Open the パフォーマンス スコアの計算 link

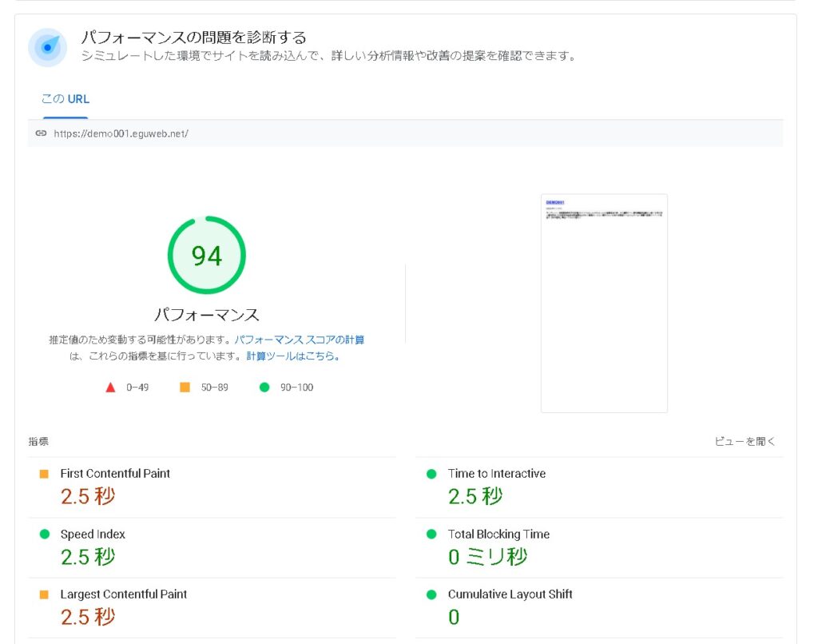click(300, 340)
